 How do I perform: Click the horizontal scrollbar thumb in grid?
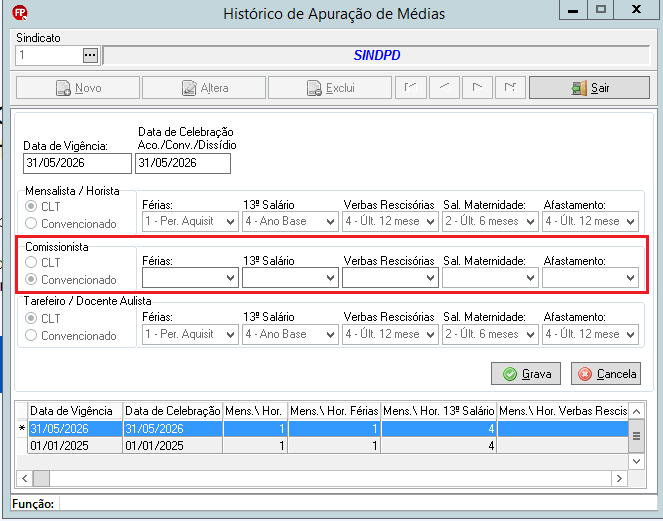pyautogui.click(x=41, y=478)
